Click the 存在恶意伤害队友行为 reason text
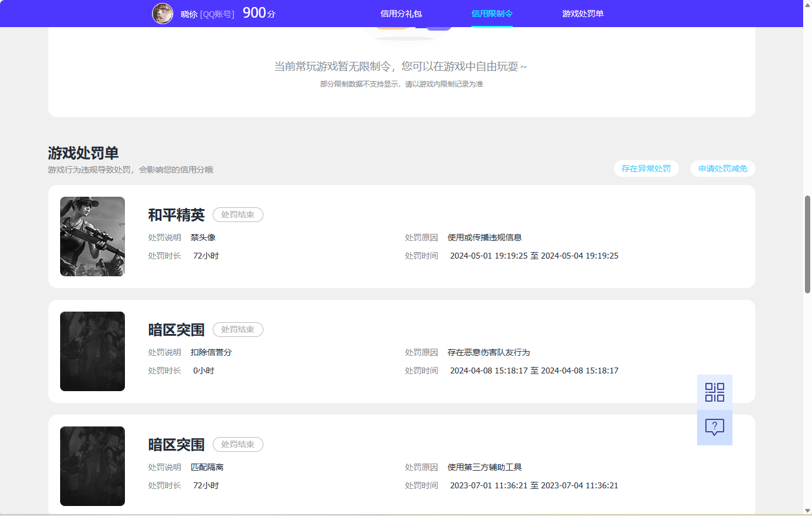 click(488, 352)
